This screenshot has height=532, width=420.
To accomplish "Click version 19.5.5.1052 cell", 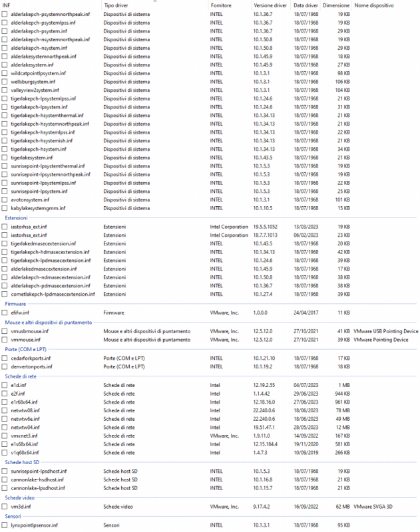I will (x=265, y=227).
